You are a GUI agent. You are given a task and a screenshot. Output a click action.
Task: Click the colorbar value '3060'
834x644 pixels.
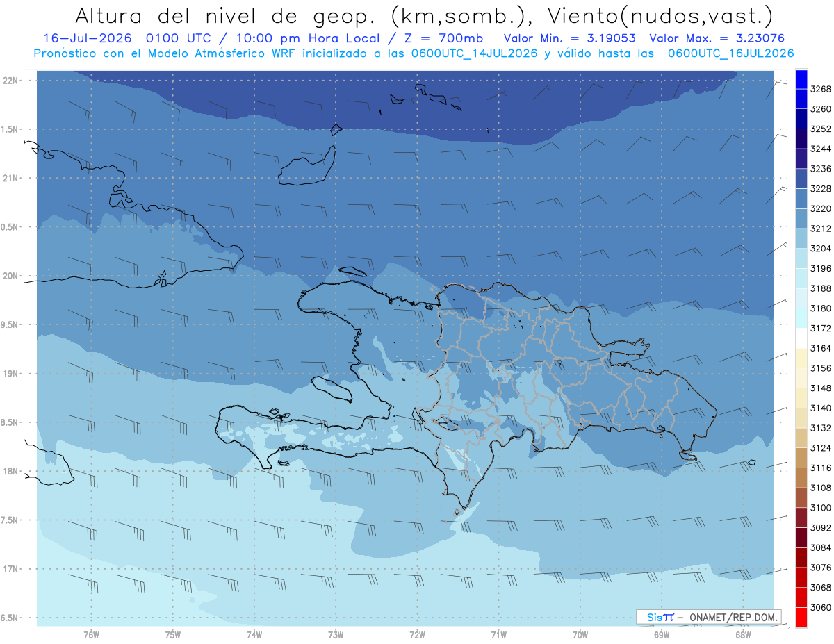coord(821,607)
